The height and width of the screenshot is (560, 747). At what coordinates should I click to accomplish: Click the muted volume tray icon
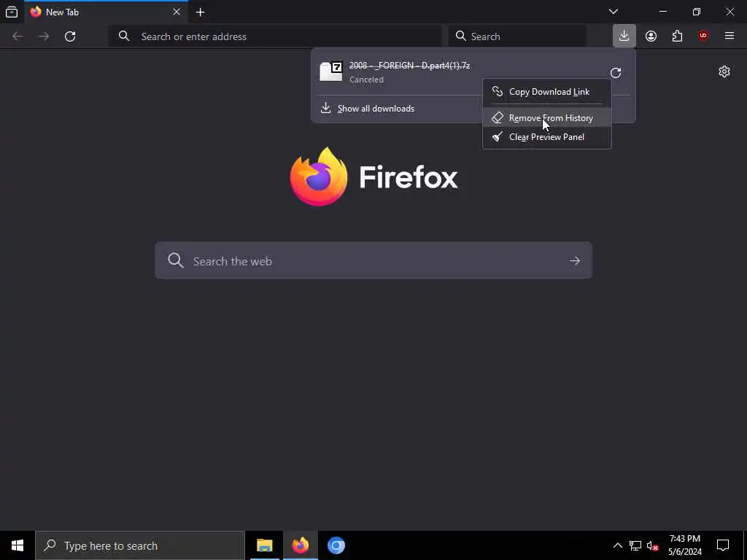(x=652, y=545)
